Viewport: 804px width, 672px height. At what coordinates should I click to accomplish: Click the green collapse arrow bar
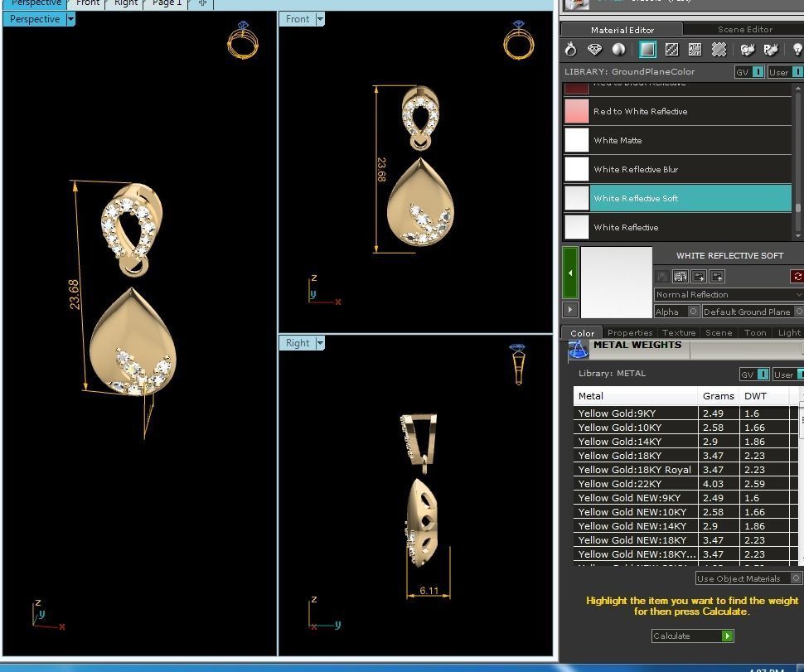click(x=570, y=273)
